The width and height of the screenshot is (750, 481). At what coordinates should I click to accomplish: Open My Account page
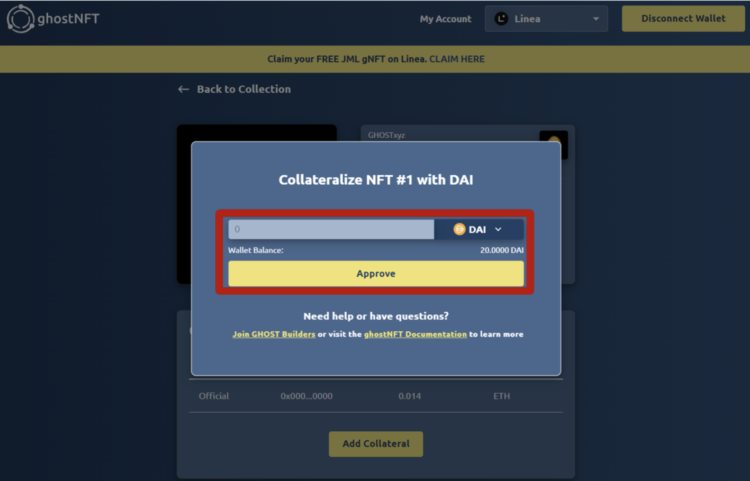(445, 19)
